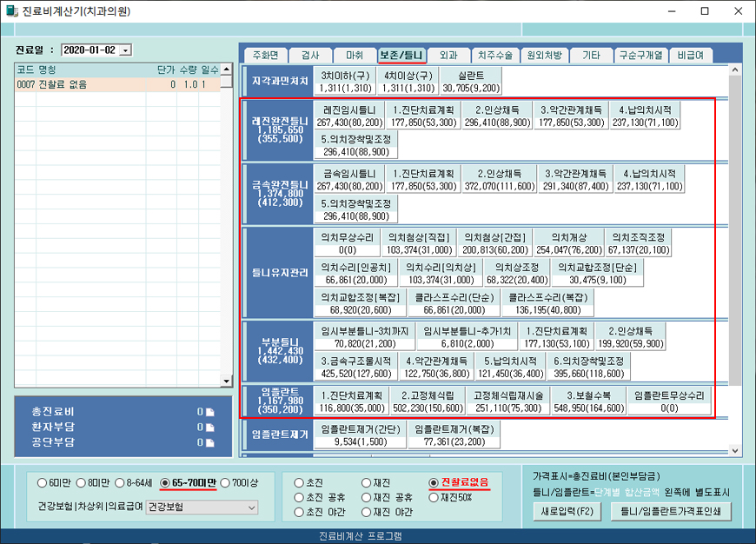Select the 70이상 age option
This screenshot has height=544, width=756.
pyautogui.click(x=226, y=482)
